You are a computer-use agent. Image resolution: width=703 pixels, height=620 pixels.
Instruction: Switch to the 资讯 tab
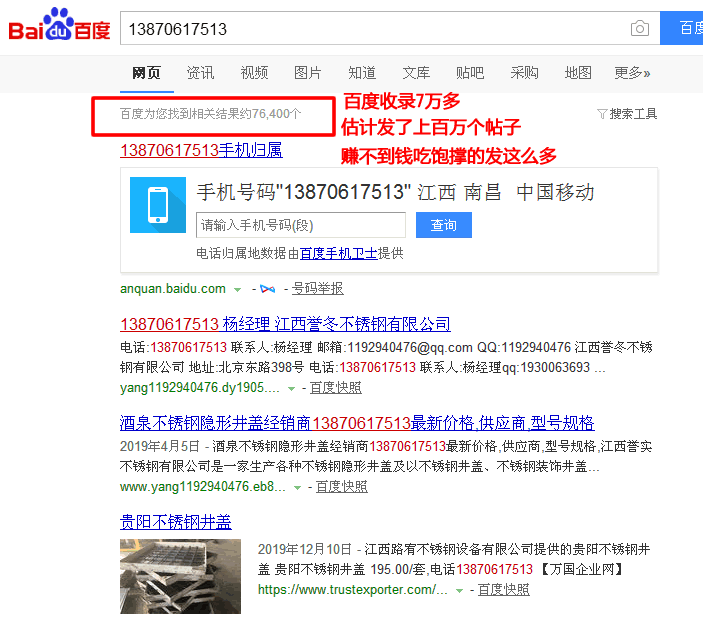pos(200,73)
